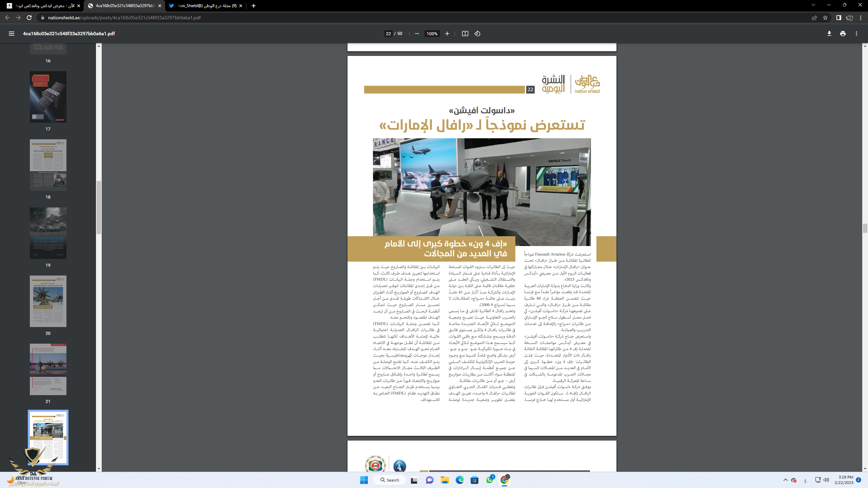
Task: Open a new browser tab
Action: point(253,6)
